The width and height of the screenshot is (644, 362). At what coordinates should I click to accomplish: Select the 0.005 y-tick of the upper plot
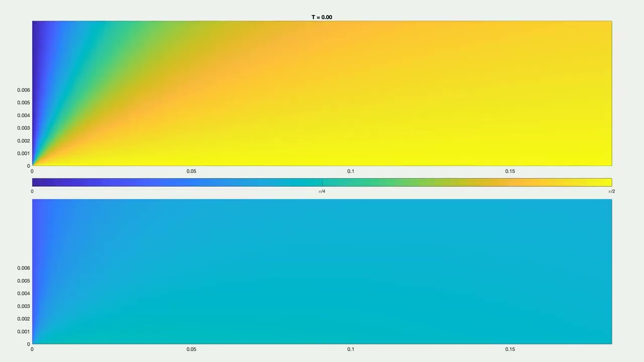(24, 103)
